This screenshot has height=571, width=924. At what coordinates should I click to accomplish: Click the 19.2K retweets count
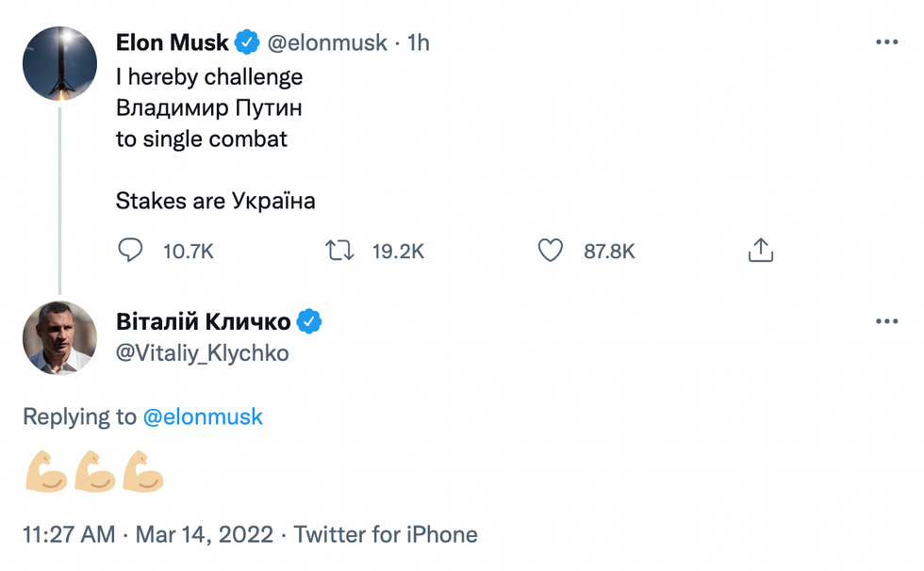pyautogui.click(x=398, y=252)
